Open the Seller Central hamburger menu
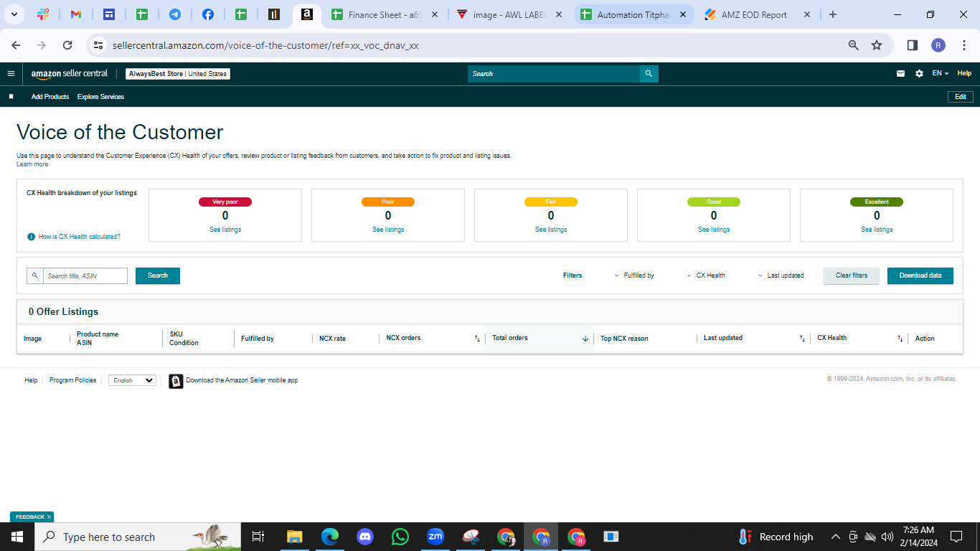980x551 pixels. click(x=11, y=74)
